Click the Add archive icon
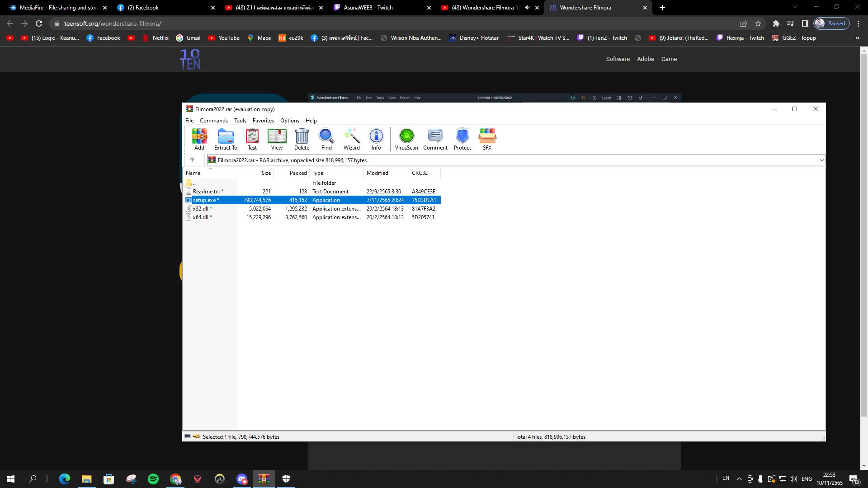The image size is (868, 488). pos(199,139)
